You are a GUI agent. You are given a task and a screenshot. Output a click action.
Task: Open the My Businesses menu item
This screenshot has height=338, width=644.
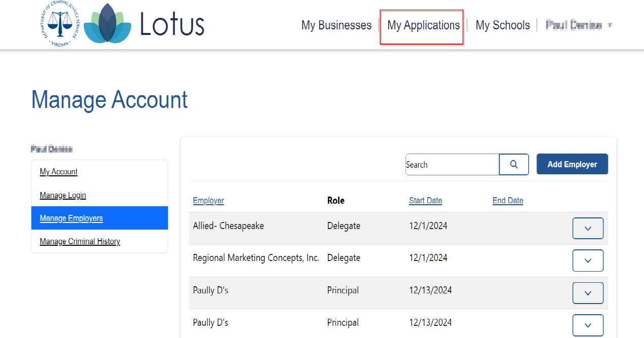[336, 25]
